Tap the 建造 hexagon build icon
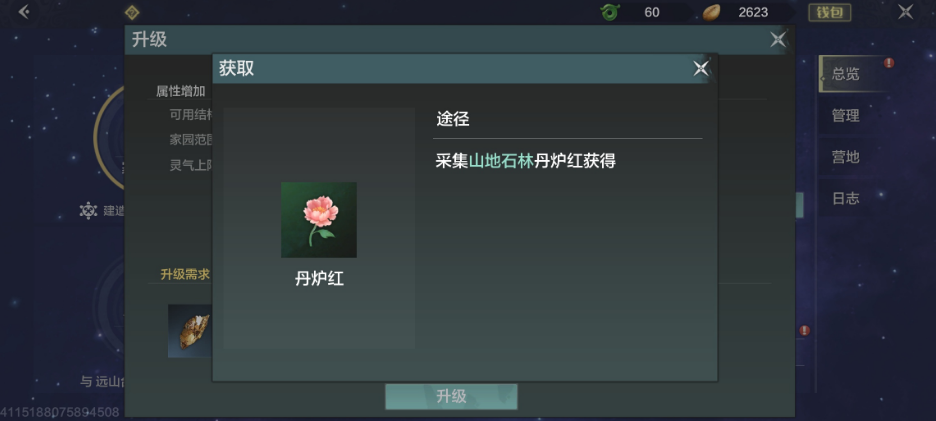Image resolution: width=936 pixels, height=421 pixels. tap(88, 210)
